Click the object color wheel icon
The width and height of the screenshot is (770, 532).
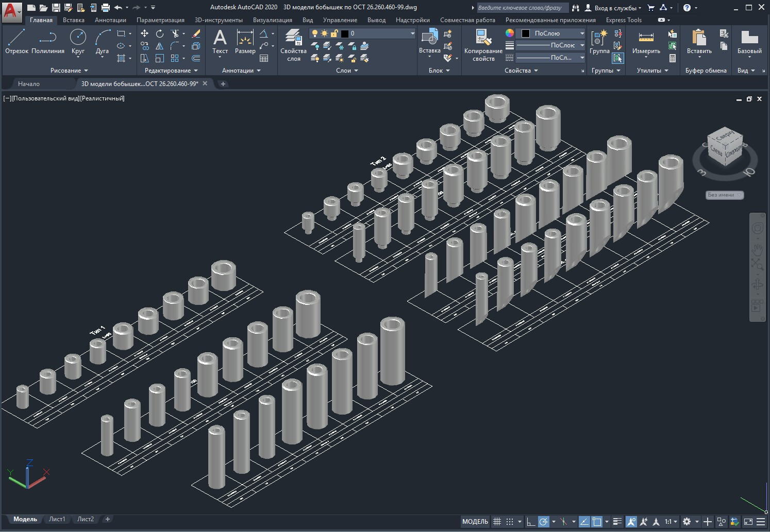509,33
